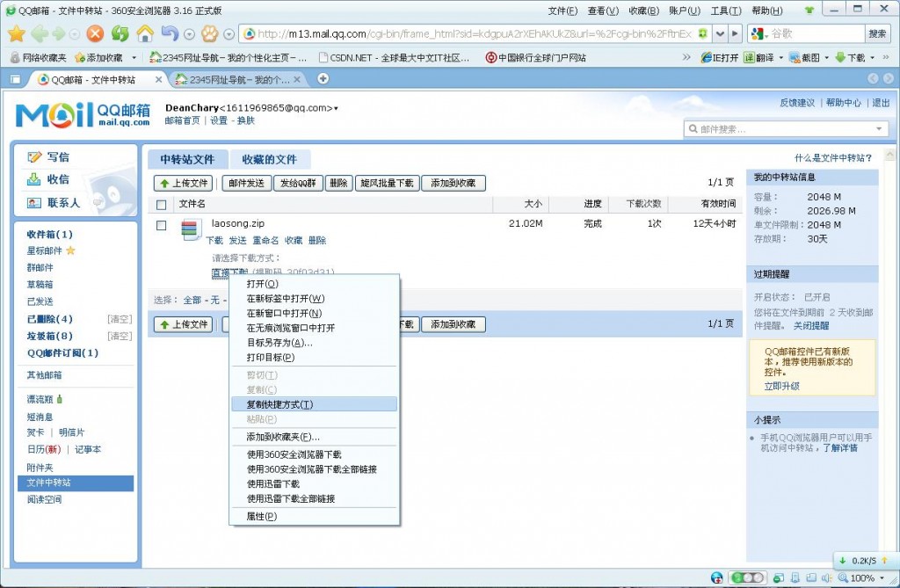Expand the bookmarks bar overflow chevron
900x588 pixels.
(686, 57)
